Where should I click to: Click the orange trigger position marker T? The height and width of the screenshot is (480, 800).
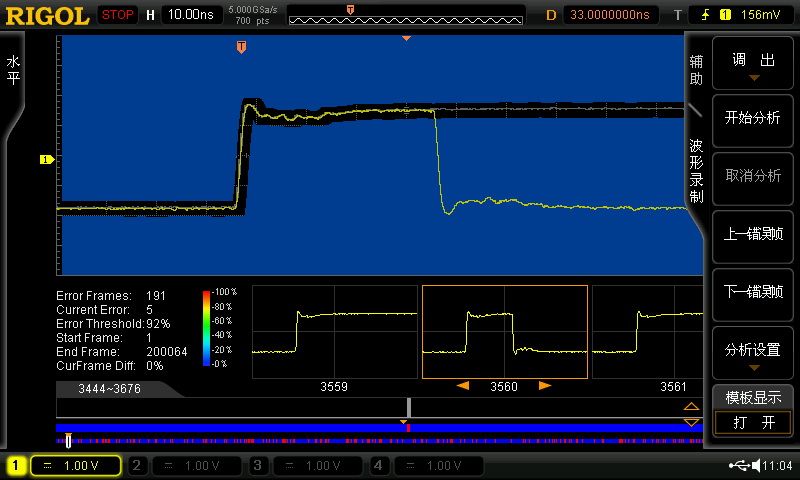point(241,47)
